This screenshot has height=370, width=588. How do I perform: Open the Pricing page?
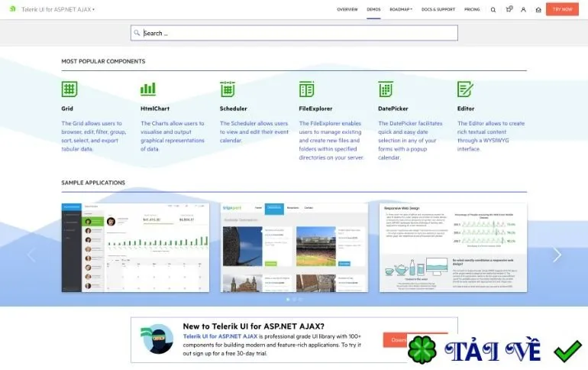click(472, 9)
